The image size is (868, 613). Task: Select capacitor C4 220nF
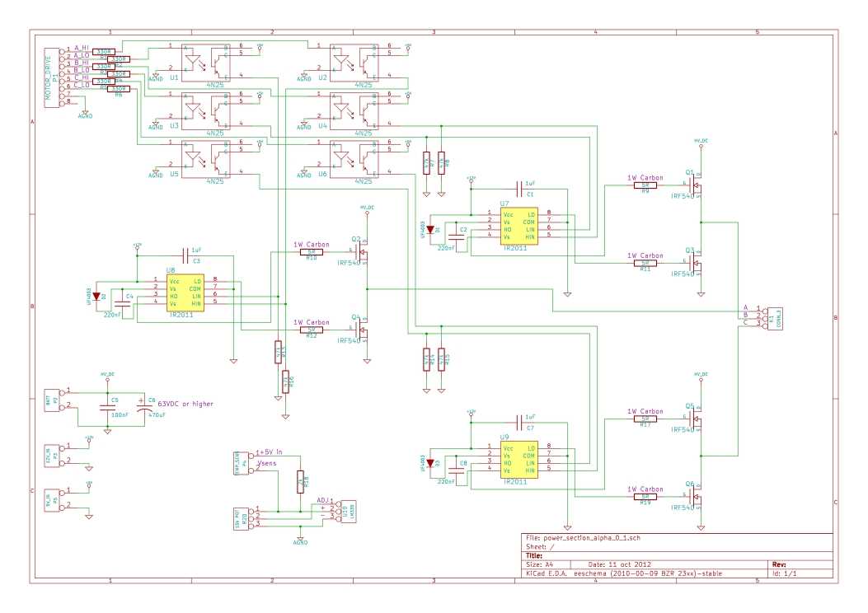pos(122,304)
